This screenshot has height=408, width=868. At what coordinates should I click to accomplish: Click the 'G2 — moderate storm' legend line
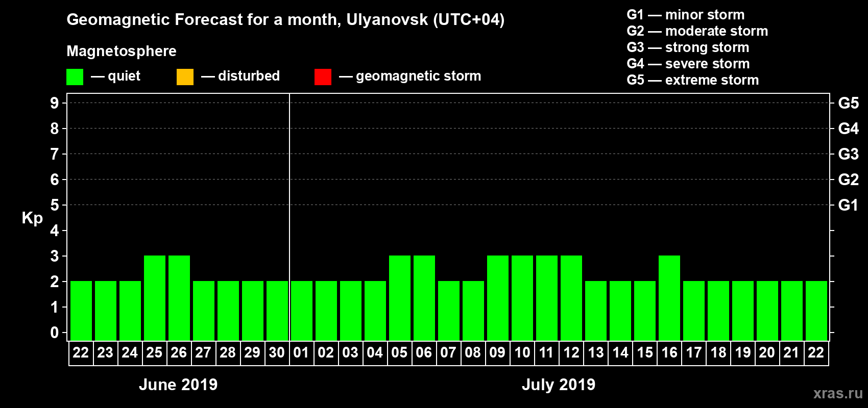coord(697,31)
